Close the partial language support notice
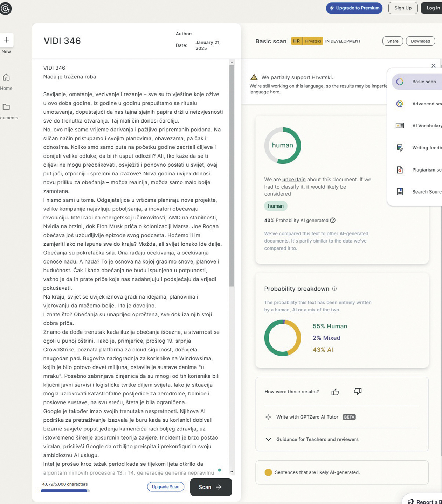This screenshot has width=442, height=504. [x=434, y=66]
